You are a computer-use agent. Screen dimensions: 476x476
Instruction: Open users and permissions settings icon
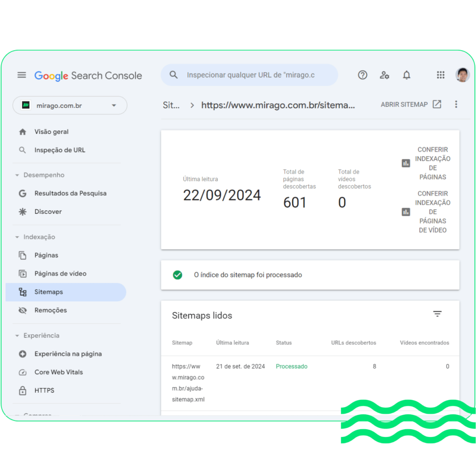tap(384, 75)
